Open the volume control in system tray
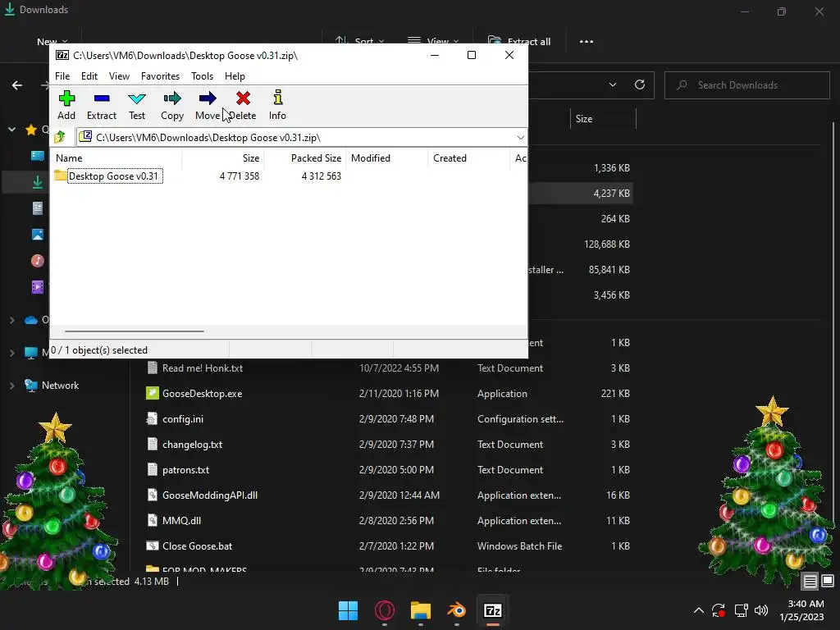Viewport: 840px width, 630px height. [760, 610]
